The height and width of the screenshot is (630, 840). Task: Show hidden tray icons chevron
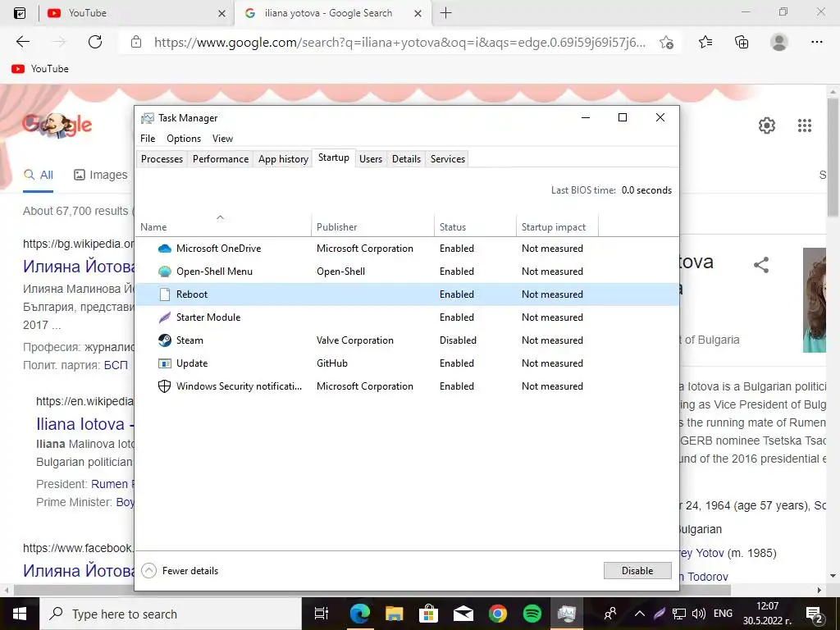coord(640,614)
